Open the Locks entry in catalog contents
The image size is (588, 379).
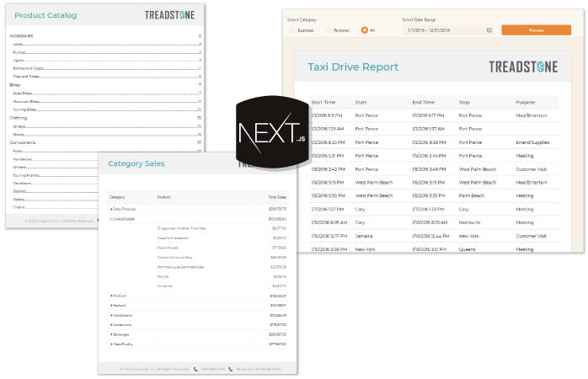(107, 45)
